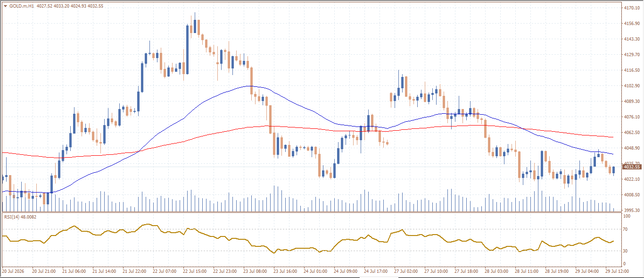Screen dimensions: 644x278
Task: Open the chart menu arrow beside GOLD.m,H1
Action: (x=5, y=6)
